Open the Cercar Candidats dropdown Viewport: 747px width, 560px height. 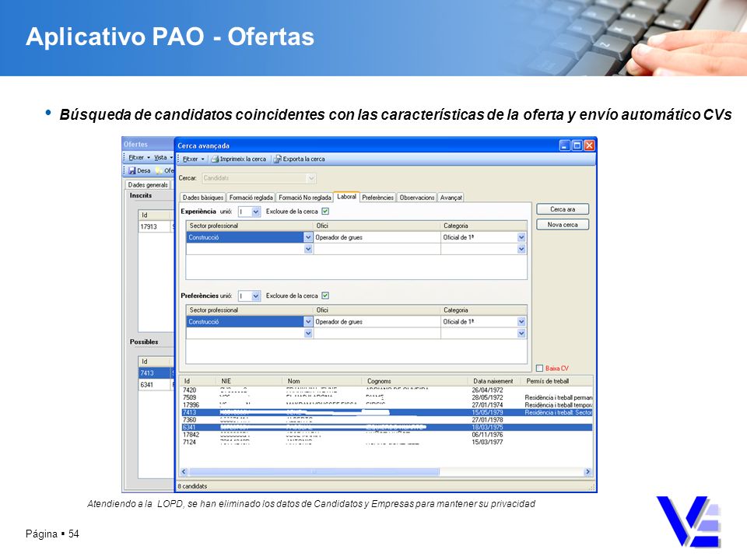pos(311,178)
